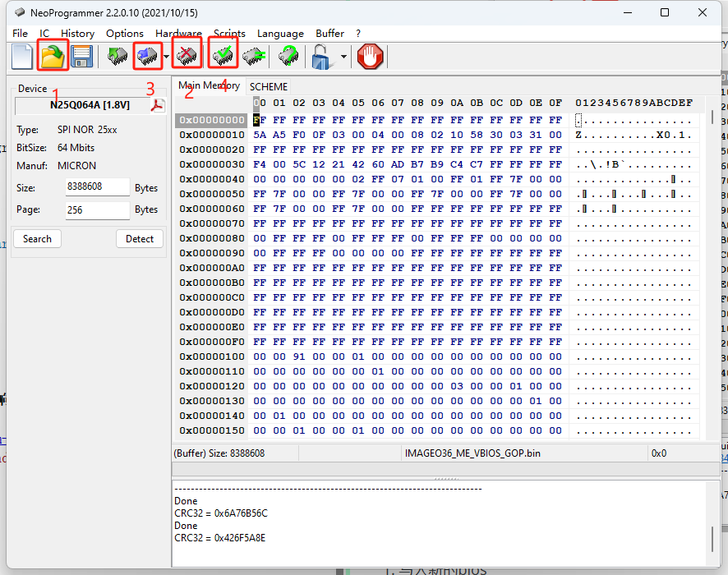Image resolution: width=728 pixels, height=575 pixels.
Task: Open the Hardware menu
Action: (x=178, y=34)
